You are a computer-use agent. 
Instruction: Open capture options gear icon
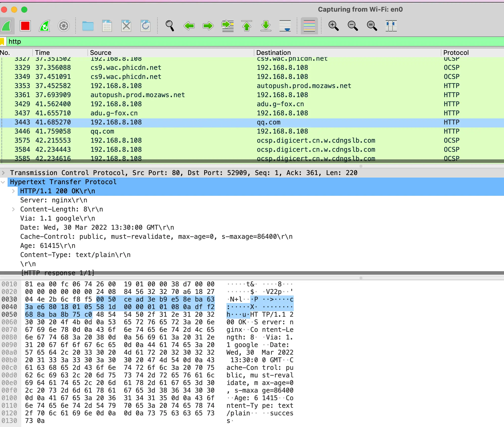pos(63,26)
